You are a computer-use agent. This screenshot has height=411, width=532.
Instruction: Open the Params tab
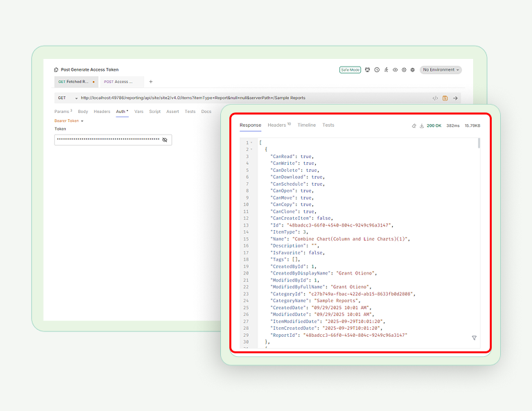(x=63, y=112)
